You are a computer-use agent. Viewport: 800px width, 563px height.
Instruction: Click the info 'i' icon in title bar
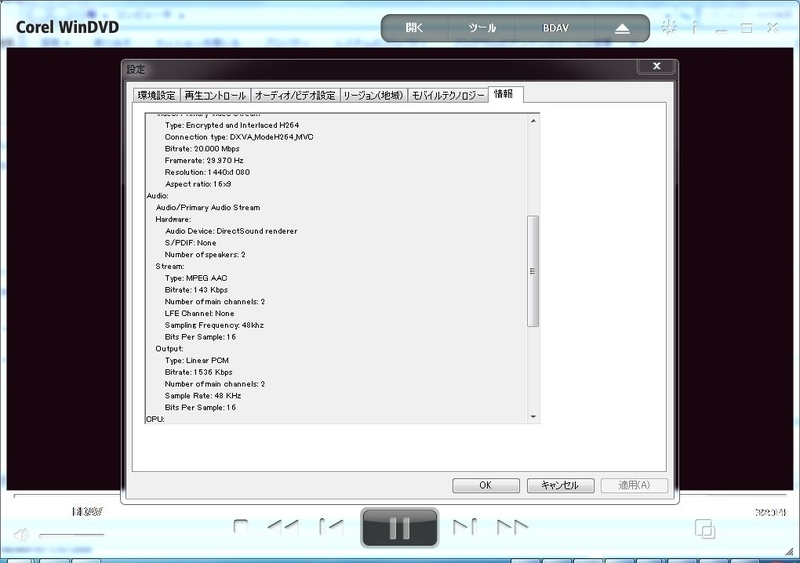pyautogui.click(x=694, y=28)
